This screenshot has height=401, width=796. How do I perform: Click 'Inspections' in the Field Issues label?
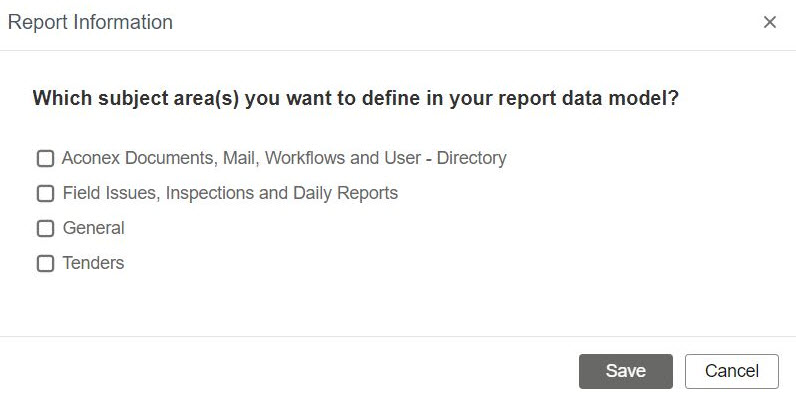point(209,193)
